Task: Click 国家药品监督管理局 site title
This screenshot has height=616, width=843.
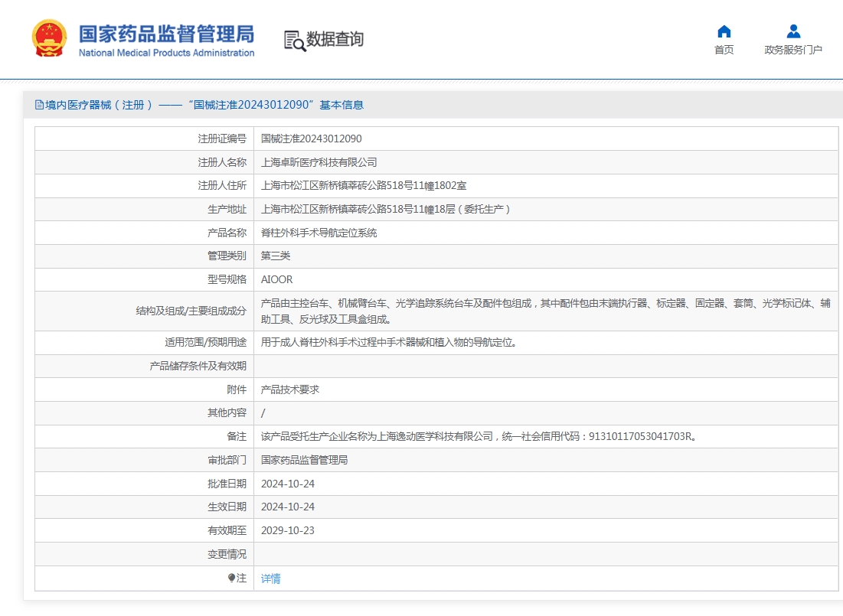Action: click(x=166, y=34)
